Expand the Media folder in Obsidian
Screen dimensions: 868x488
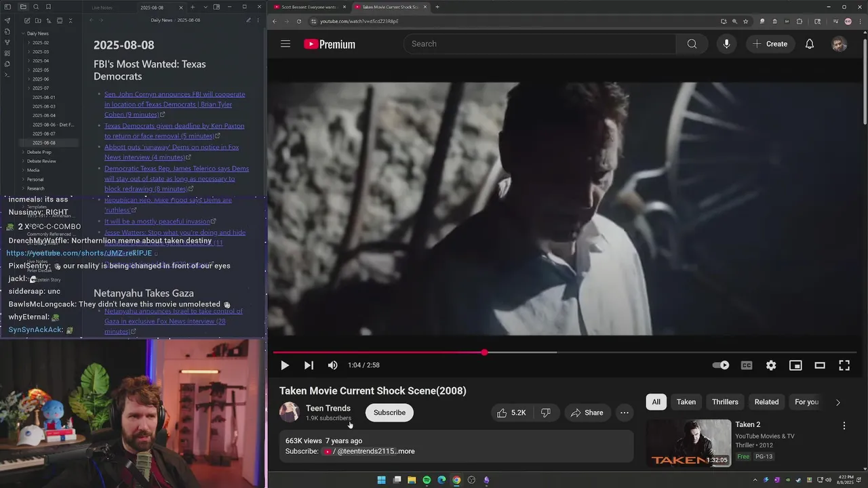click(33, 170)
